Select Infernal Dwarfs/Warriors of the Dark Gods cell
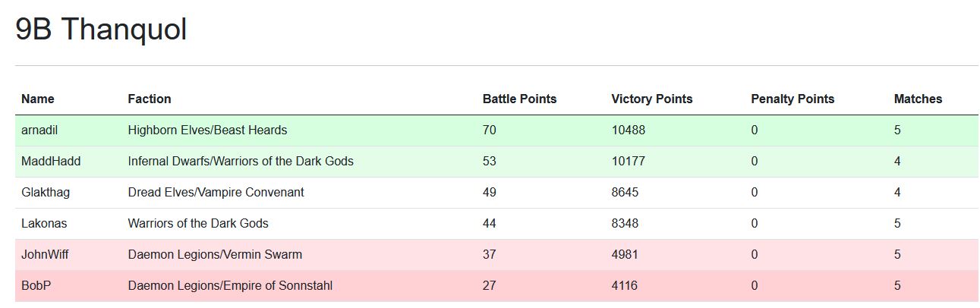The image size is (980, 308). 241,162
